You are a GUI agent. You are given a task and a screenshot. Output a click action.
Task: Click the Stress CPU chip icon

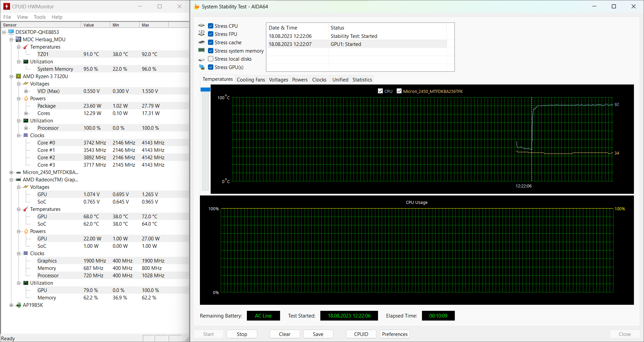pos(202,26)
